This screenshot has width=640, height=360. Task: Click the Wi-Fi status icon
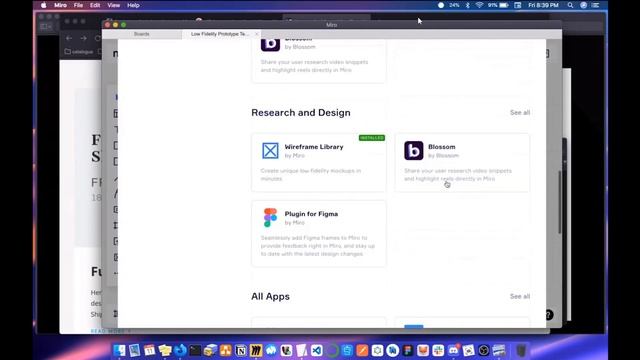[x=480, y=5]
